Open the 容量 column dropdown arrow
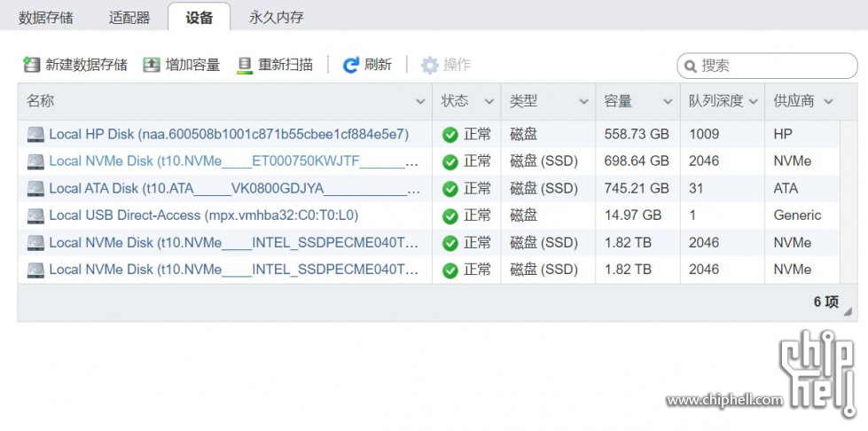 tap(669, 102)
